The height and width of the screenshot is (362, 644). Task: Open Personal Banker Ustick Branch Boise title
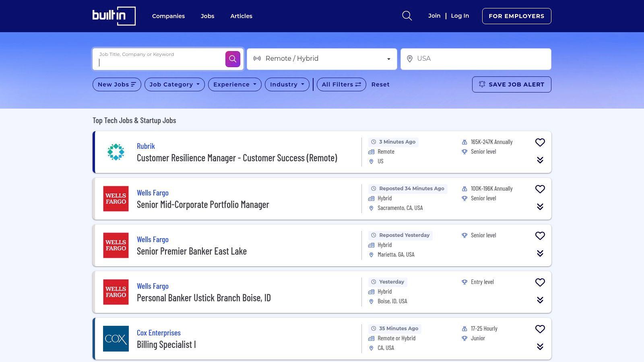(x=204, y=298)
